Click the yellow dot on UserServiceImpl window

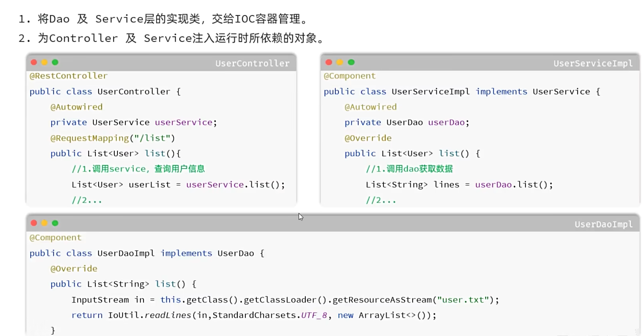pyautogui.click(x=340, y=62)
